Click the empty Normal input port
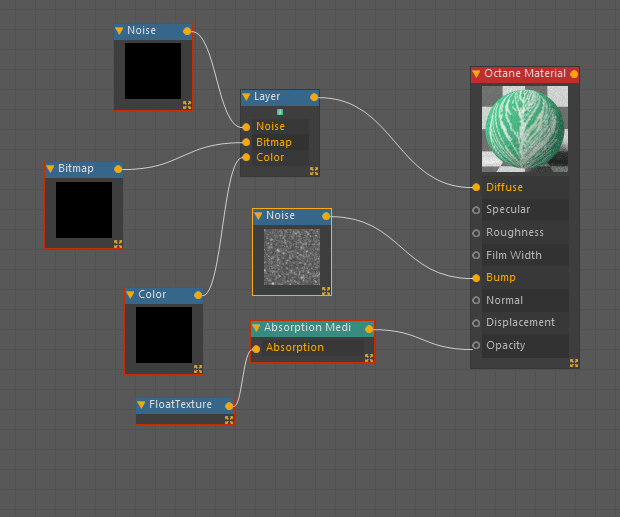 point(476,300)
